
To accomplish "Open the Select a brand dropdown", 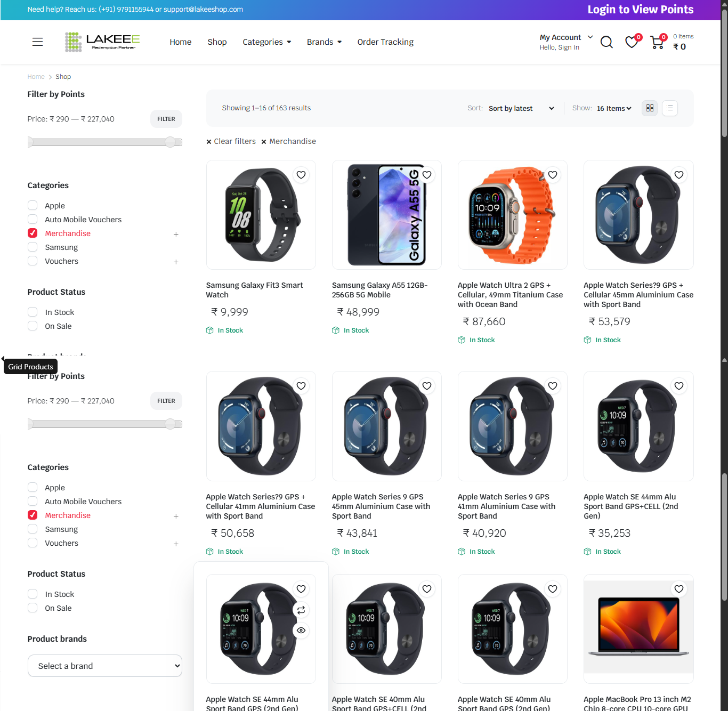I will [x=105, y=666].
